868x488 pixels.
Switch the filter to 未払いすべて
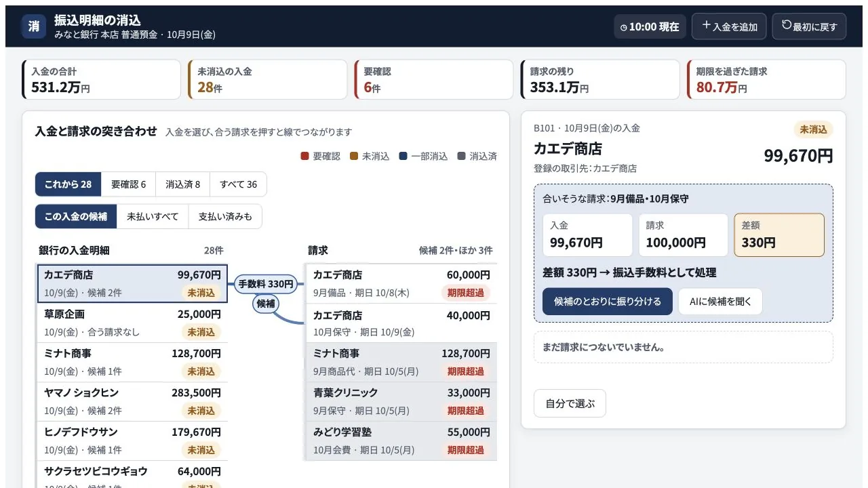(153, 217)
